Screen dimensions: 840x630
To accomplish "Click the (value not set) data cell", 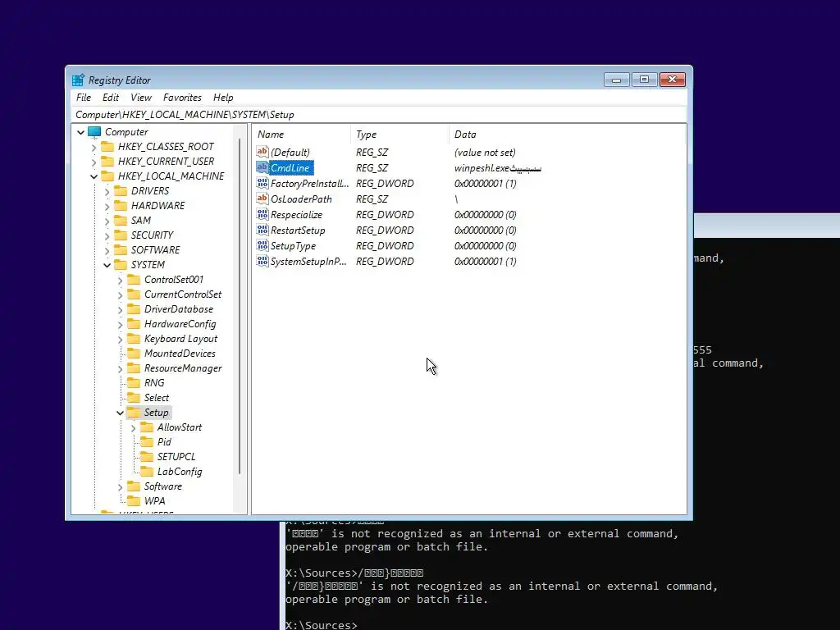I will pos(485,152).
